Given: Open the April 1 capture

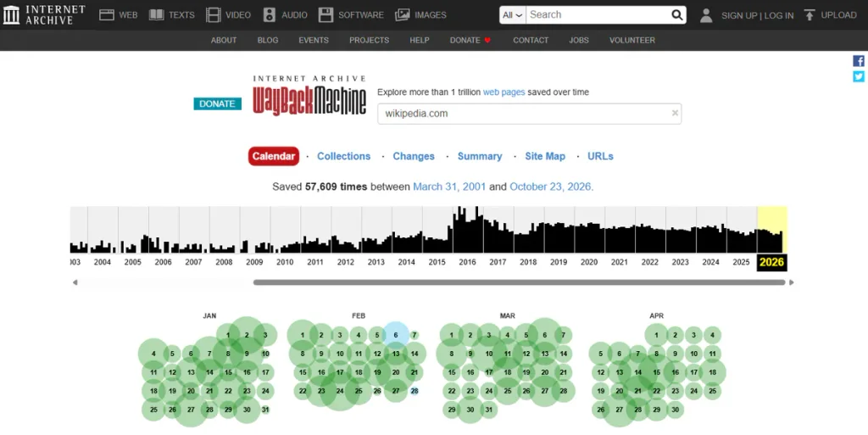Looking at the screenshot, I should (x=657, y=335).
